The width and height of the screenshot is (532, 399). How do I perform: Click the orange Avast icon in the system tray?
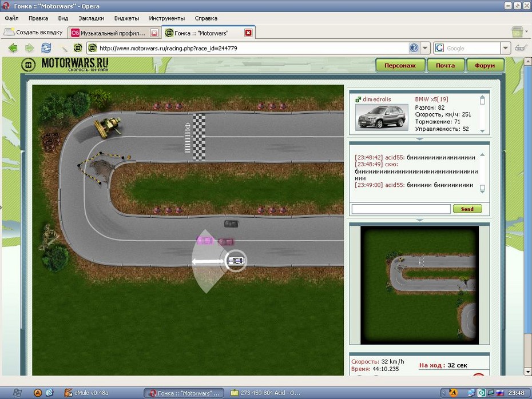click(453, 393)
